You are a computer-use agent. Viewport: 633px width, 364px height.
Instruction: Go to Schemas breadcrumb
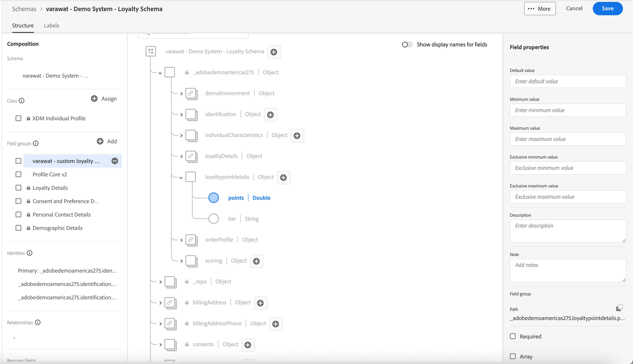(x=24, y=9)
